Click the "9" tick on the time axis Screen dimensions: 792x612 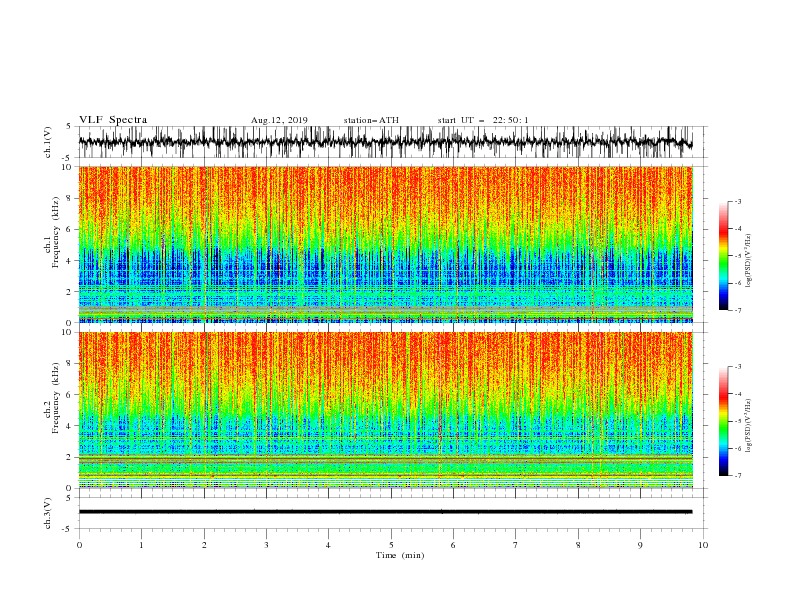(640, 545)
